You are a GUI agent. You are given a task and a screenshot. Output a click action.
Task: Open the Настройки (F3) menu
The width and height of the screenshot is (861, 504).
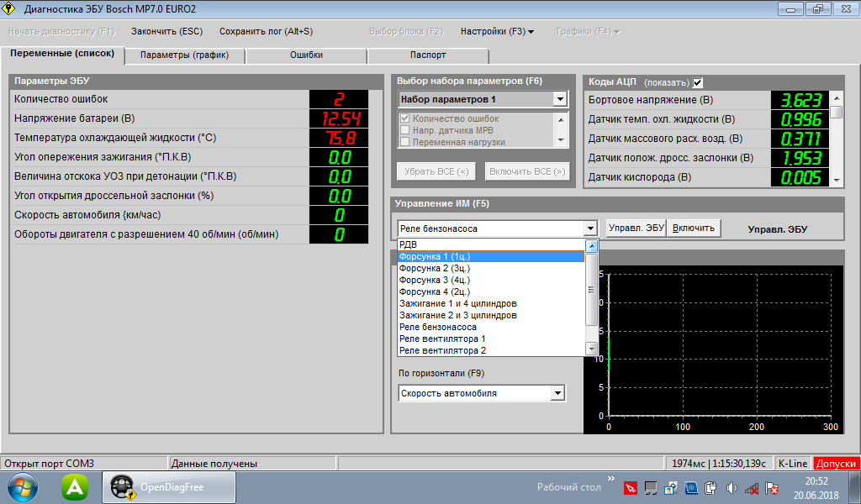(x=497, y=31)
